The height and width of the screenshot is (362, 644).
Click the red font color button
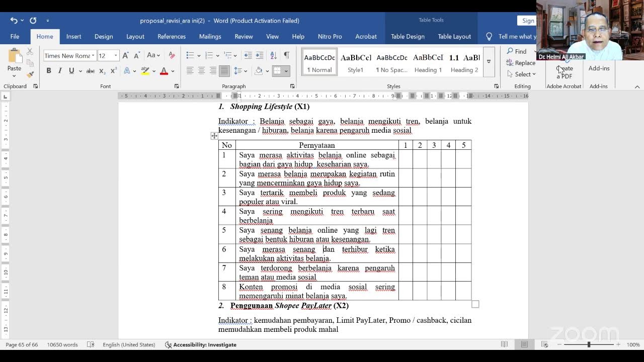coord(164,71)
